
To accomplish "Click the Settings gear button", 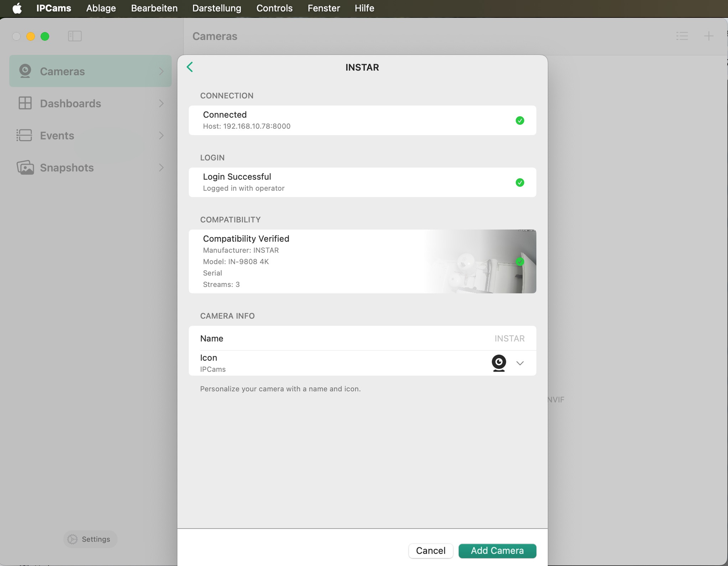I will [x=90, y=539].
